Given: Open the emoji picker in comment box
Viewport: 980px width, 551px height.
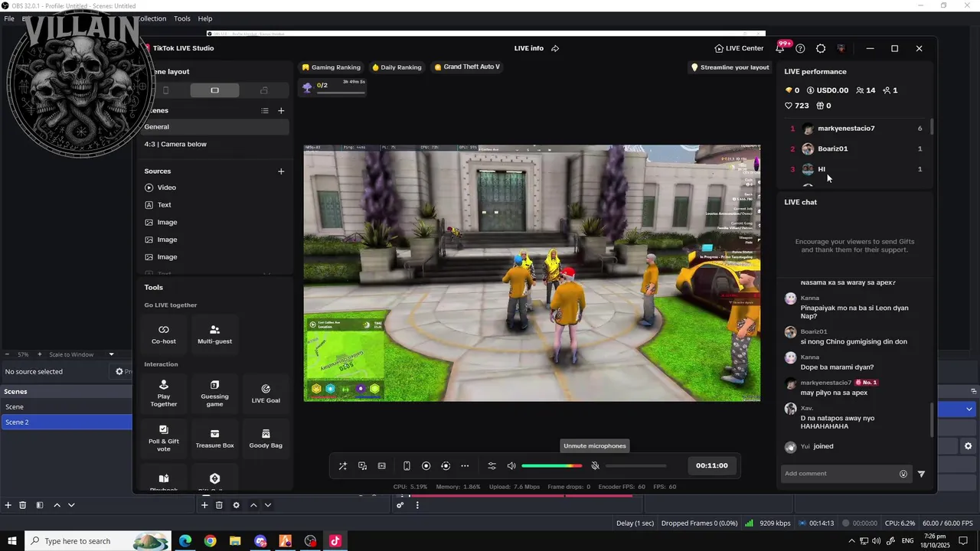Looking at the screenshot, I should coord(903,474).
